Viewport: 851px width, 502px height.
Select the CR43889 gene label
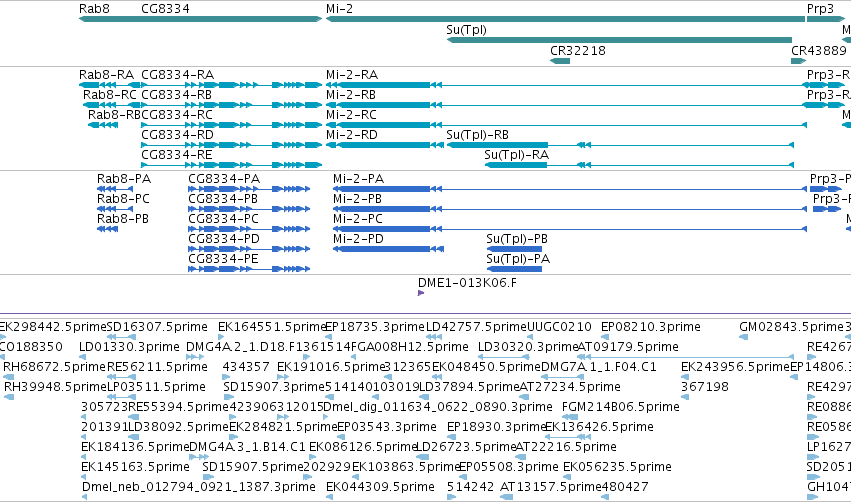[x=818, y=50]
